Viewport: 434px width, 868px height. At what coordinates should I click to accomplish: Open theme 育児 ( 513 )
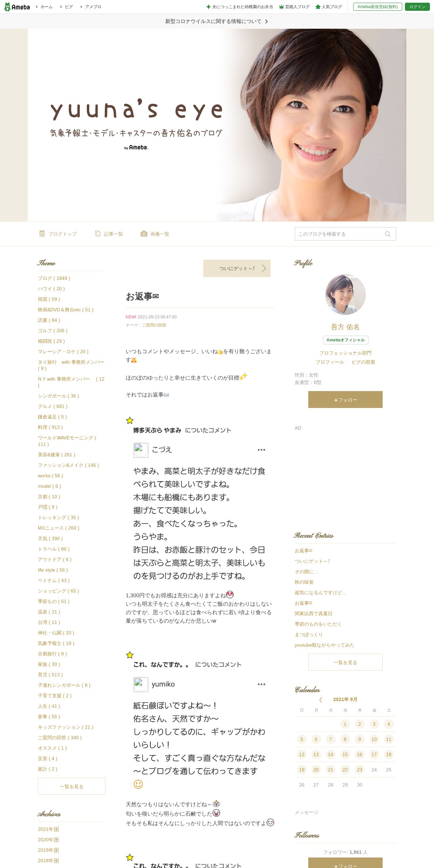tap(50, 675)
